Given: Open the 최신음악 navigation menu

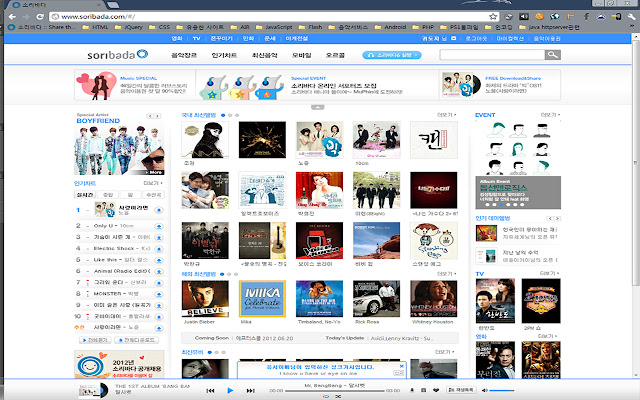Looking at the screenshot, I should 264,55.
